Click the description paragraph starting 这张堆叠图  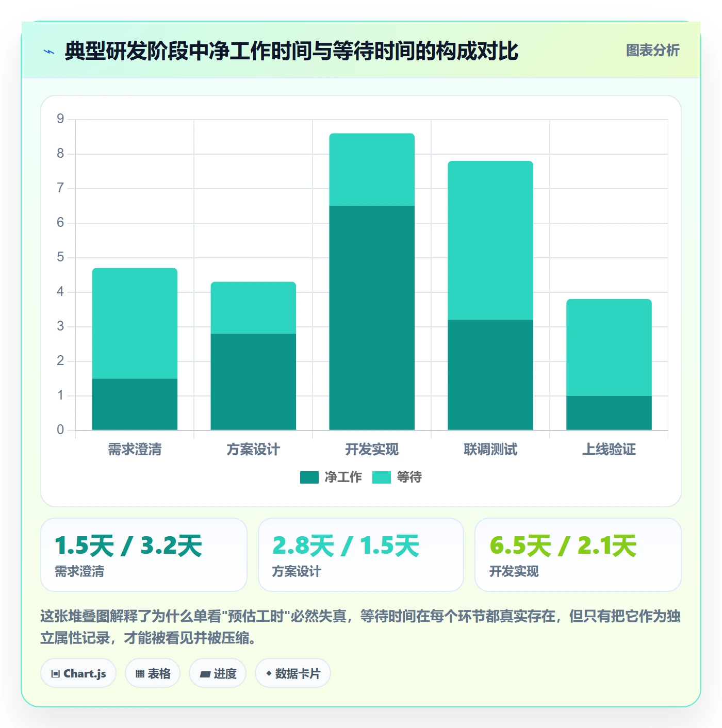pos(360,627)
